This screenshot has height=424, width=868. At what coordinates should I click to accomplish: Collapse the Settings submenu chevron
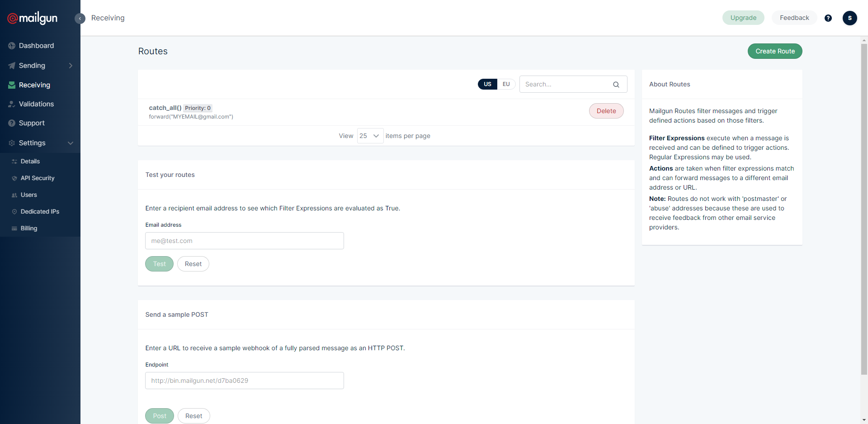point(71,143)
